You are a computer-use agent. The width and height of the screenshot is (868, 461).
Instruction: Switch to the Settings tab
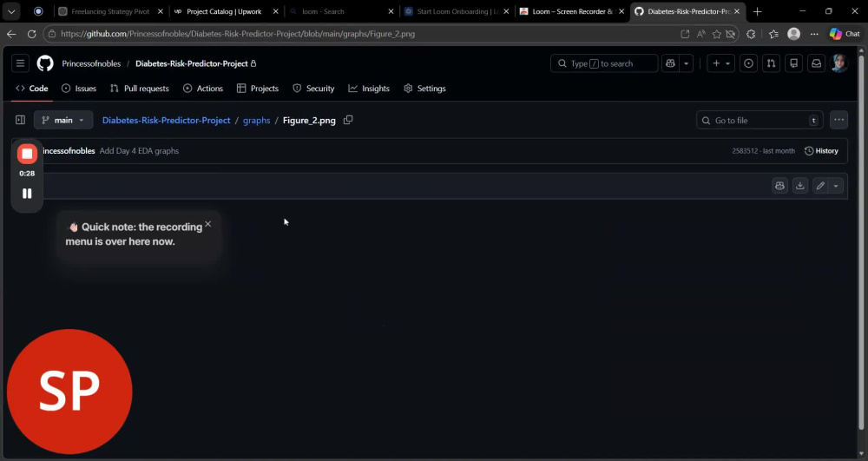click(424, 89)
